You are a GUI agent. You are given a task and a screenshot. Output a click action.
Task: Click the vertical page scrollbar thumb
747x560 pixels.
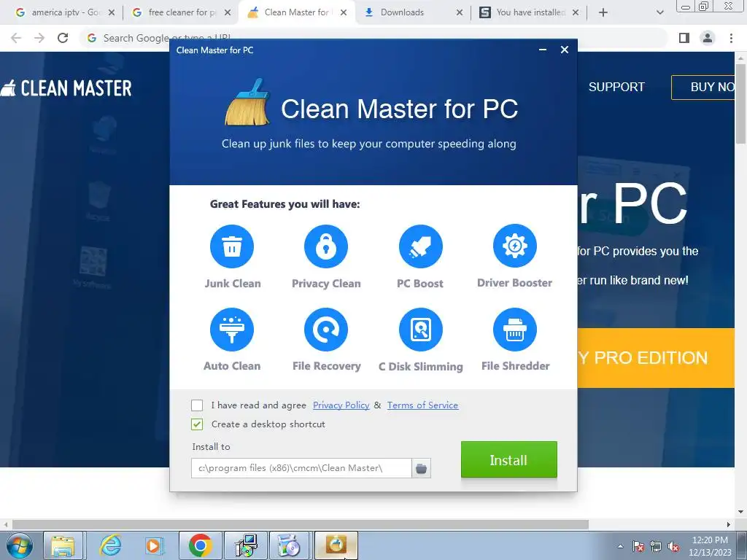741,103
